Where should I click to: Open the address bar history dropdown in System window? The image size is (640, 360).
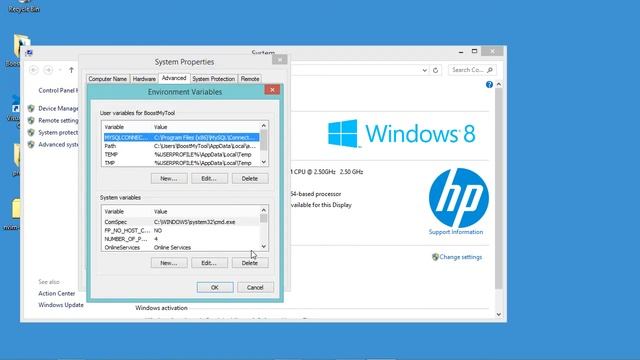tap(424, 70)
